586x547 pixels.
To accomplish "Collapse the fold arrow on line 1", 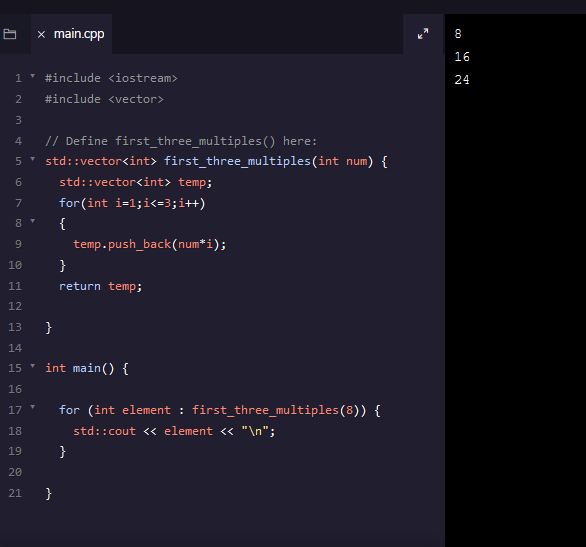I will pyautogui.click(x=33, y=76).
